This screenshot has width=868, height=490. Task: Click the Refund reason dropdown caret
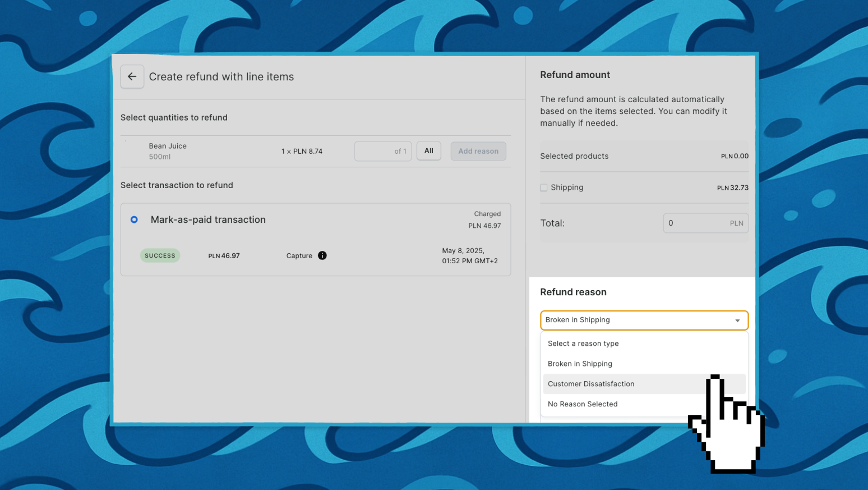[x=737, y=320]
